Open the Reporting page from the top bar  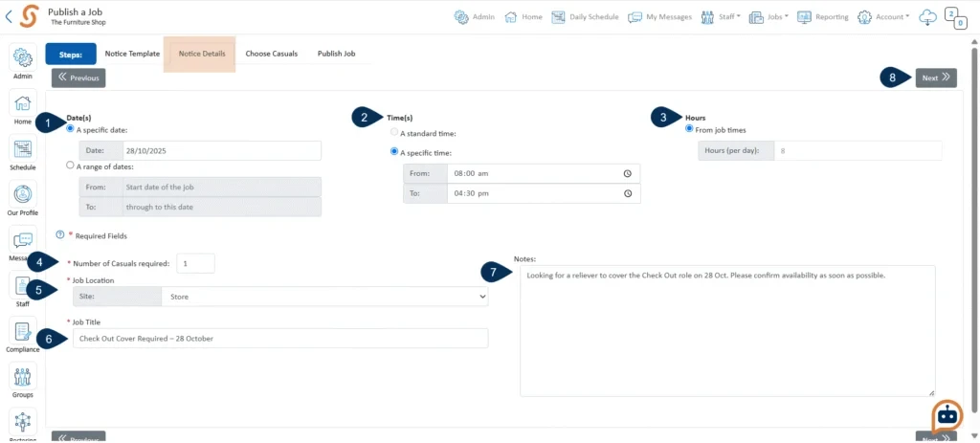tap(822, 17)
